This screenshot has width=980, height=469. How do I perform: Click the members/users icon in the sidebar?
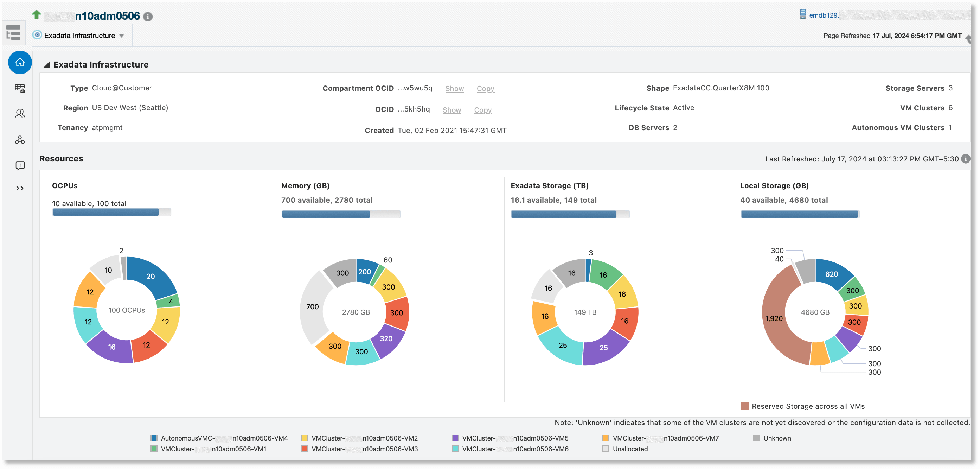pyautogui.click(x=19, y=113)
